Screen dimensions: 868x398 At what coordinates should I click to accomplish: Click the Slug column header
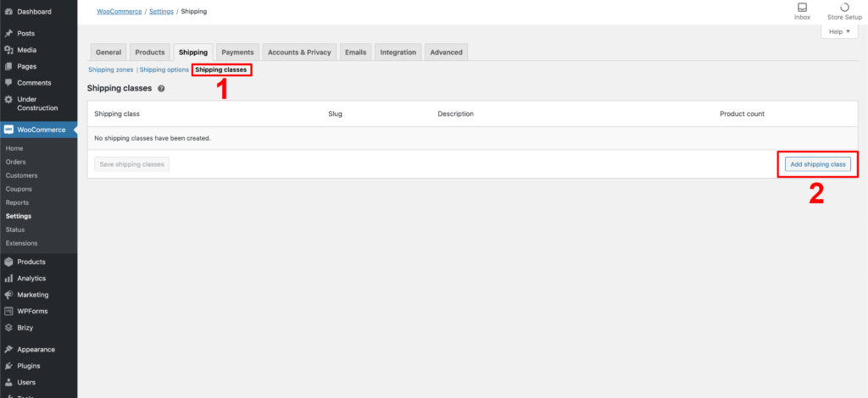pyautogui.click(x=335, y=113)
